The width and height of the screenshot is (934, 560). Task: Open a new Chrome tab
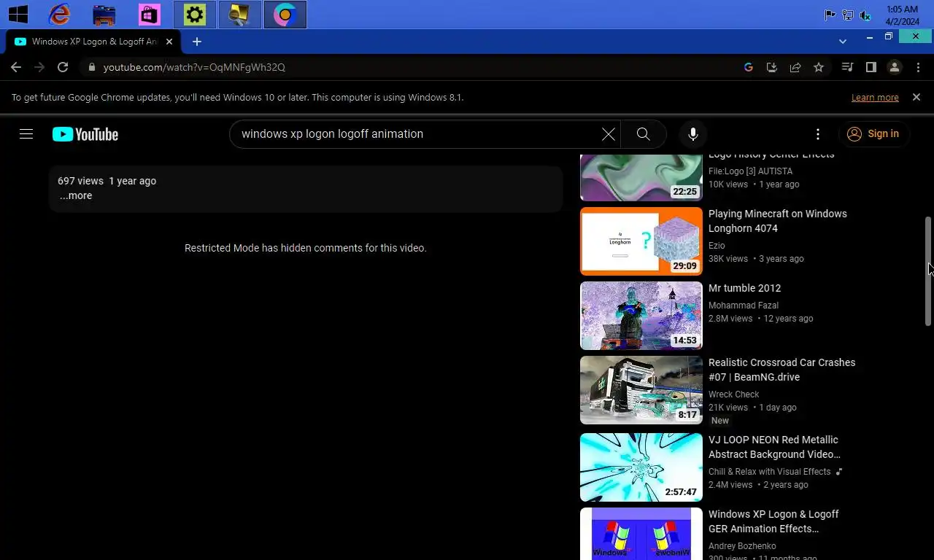197,42
